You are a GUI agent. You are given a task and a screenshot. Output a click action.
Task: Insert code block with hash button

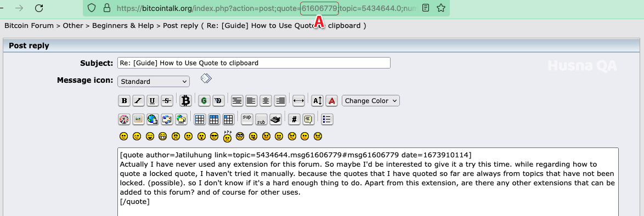[293, 120]
